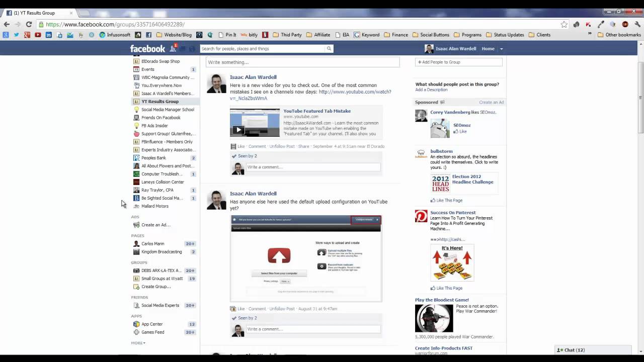Click the Twitter bookmark icon
Screen dimensions: 644x362
pos(16,35)
